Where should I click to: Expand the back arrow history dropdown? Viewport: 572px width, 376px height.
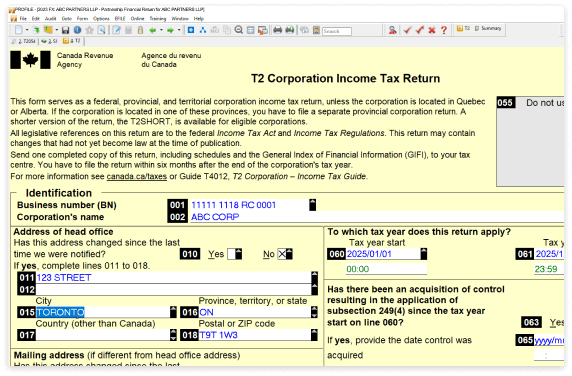[161, 30]
